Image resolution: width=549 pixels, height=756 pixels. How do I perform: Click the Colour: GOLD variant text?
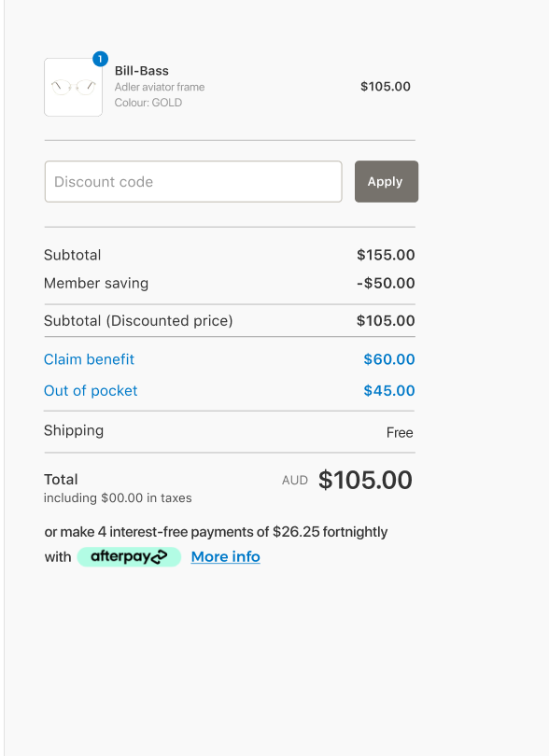click(x=148, y=103)
